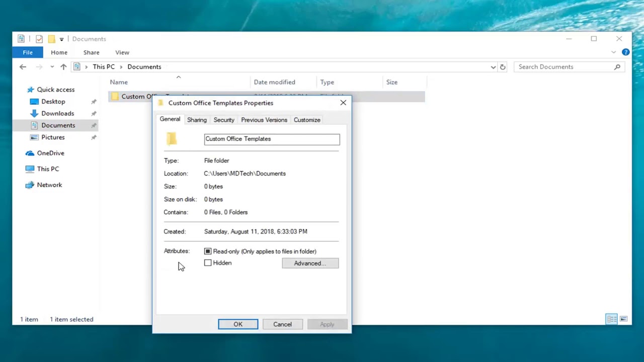Open the File menu in Explorer
Viewport: 644px width, 362px height.
28,52
